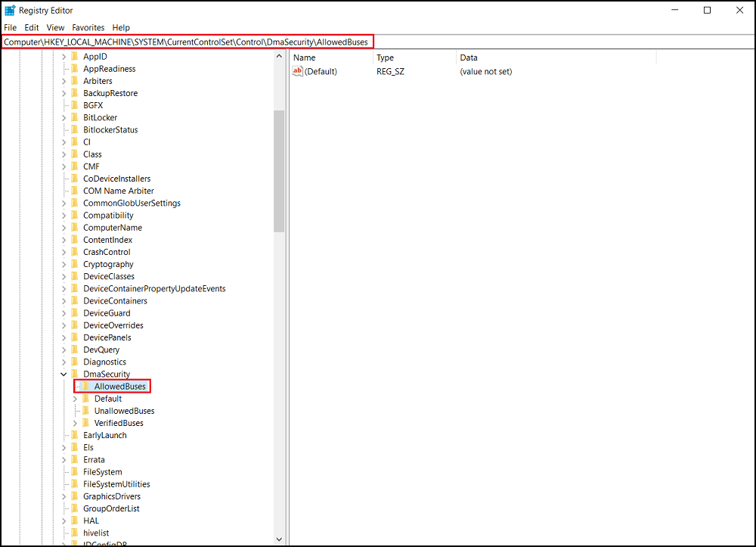The height and width of the screenshot is (547, 756).
Task: Click the Registry Editor title bar icon
Action: [8, 10]
